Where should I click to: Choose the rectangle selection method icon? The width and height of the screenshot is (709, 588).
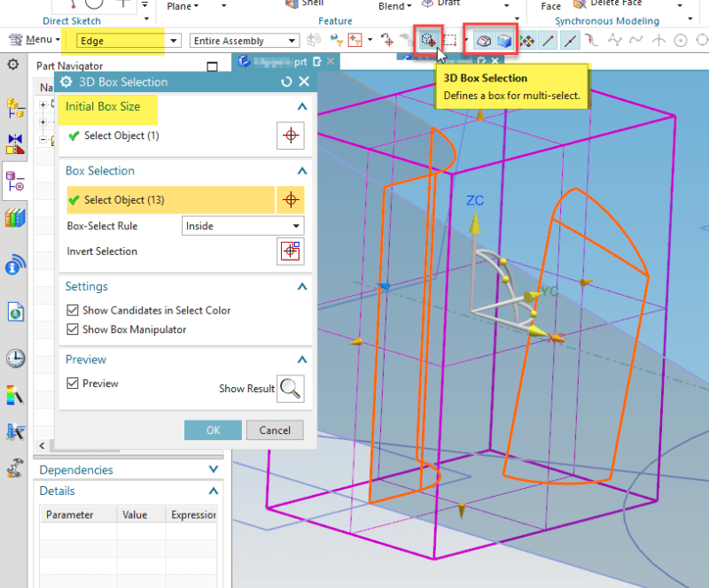[x=450, y=41]
